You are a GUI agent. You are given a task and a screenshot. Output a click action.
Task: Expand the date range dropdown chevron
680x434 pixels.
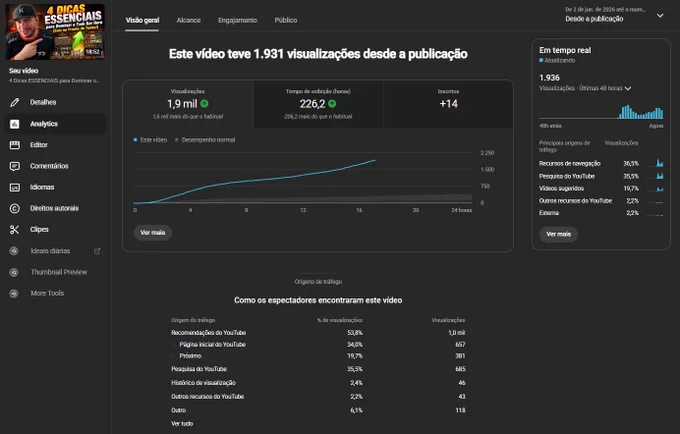[x=660, y=16]
